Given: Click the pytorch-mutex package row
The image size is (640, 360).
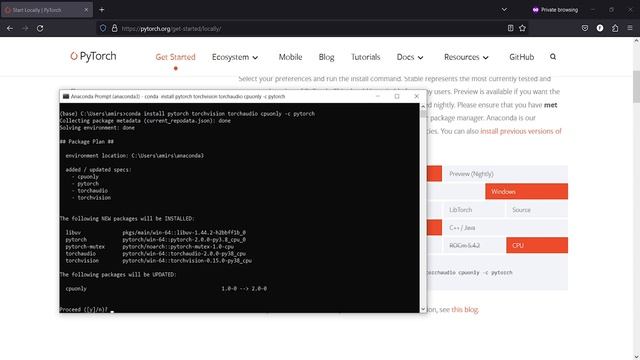Looking at the screenshot, I should pyautogui.click(x=150, y=247).
